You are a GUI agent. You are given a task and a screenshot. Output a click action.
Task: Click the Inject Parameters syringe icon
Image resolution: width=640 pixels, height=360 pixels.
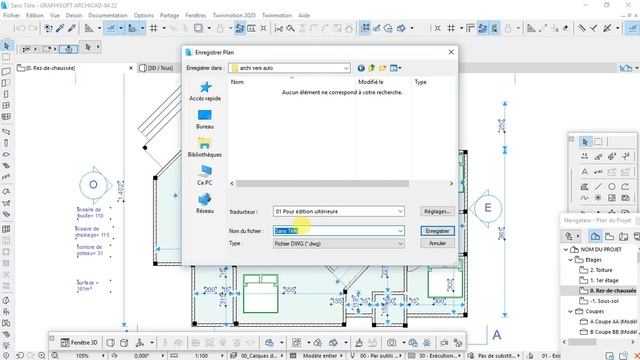tap(71, 28)
